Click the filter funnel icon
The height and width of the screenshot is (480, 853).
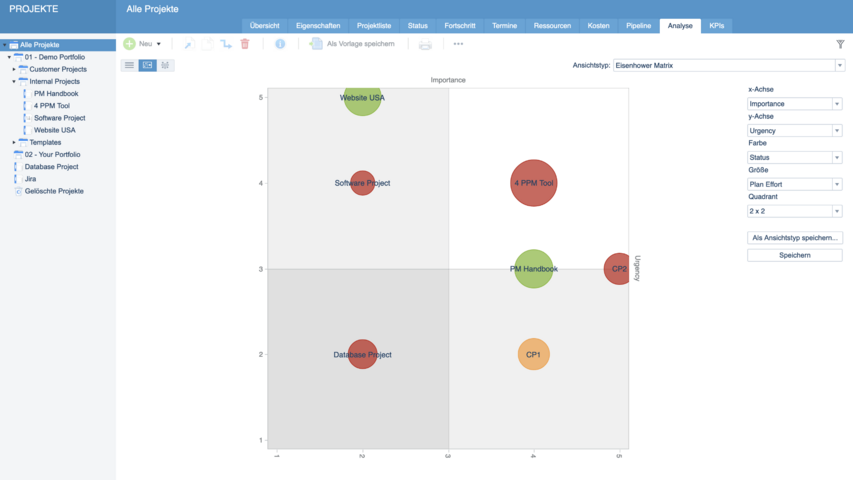(840, 44)
